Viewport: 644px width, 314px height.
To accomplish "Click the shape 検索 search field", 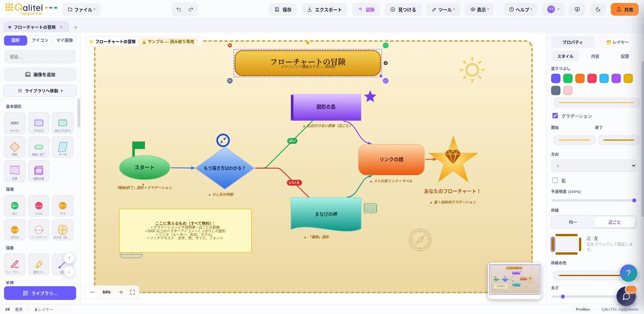I will tap(40, 57).
